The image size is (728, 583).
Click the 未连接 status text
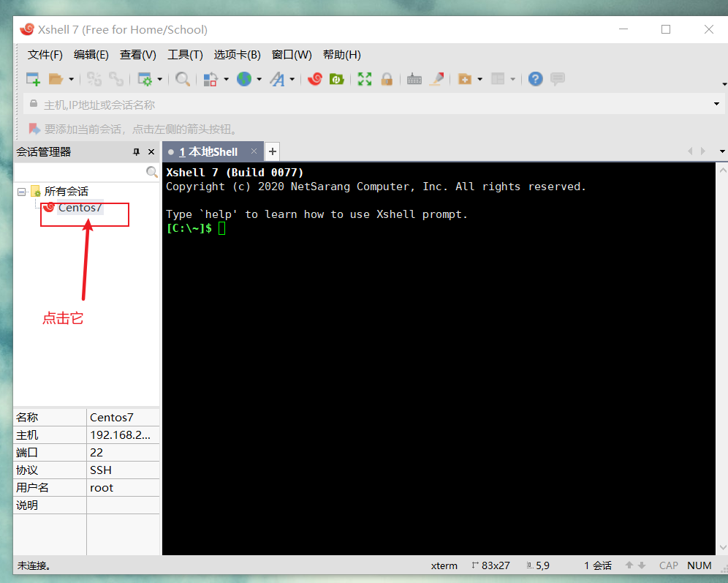(34, 566)
